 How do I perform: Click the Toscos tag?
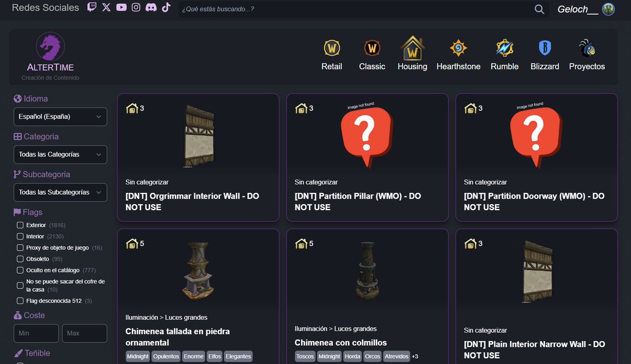305,356
